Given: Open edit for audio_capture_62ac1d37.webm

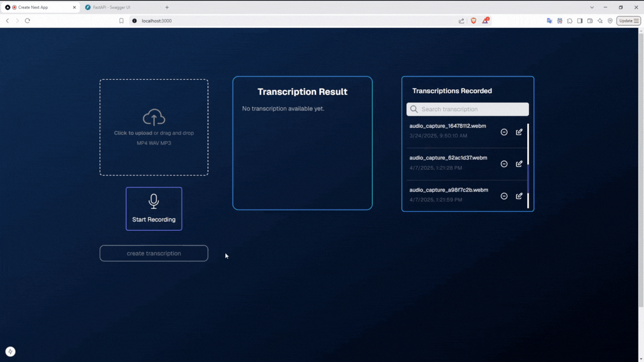Looking at the screenshot, I should coord(519,164).
